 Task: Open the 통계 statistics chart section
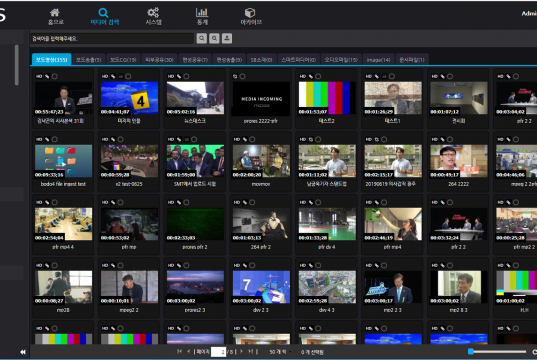pos(202,16)
